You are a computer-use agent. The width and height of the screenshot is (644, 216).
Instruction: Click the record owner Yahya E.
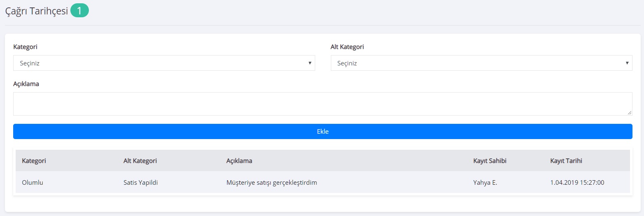pyautogui.click(x=485, y=183)
